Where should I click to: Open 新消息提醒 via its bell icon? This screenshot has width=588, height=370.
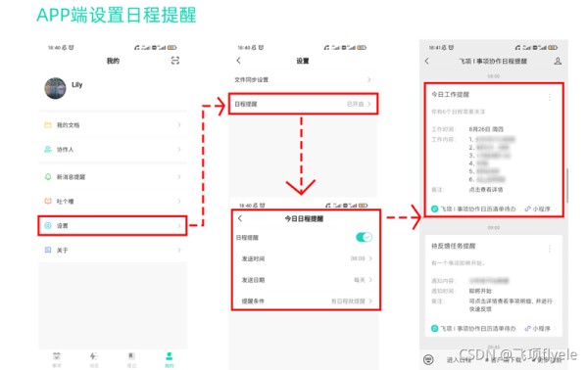click(x=48, y=177)
